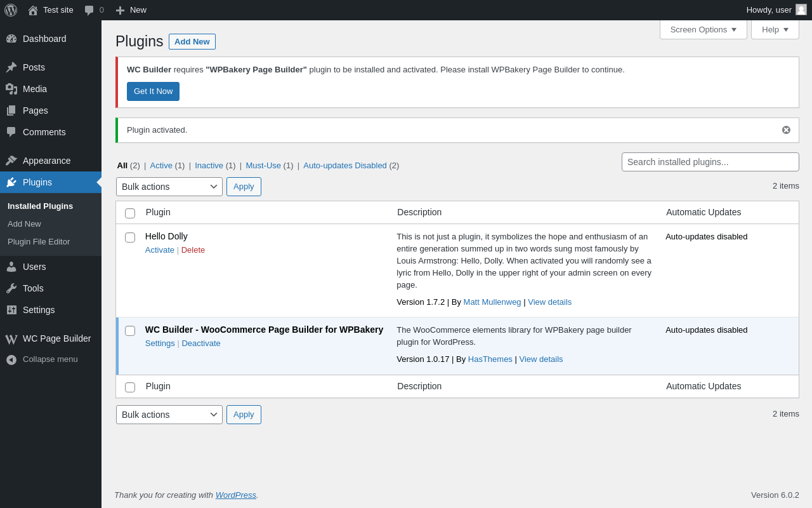Click the plus icon beside New
This screenshot has width=812, height=508.
120,10
